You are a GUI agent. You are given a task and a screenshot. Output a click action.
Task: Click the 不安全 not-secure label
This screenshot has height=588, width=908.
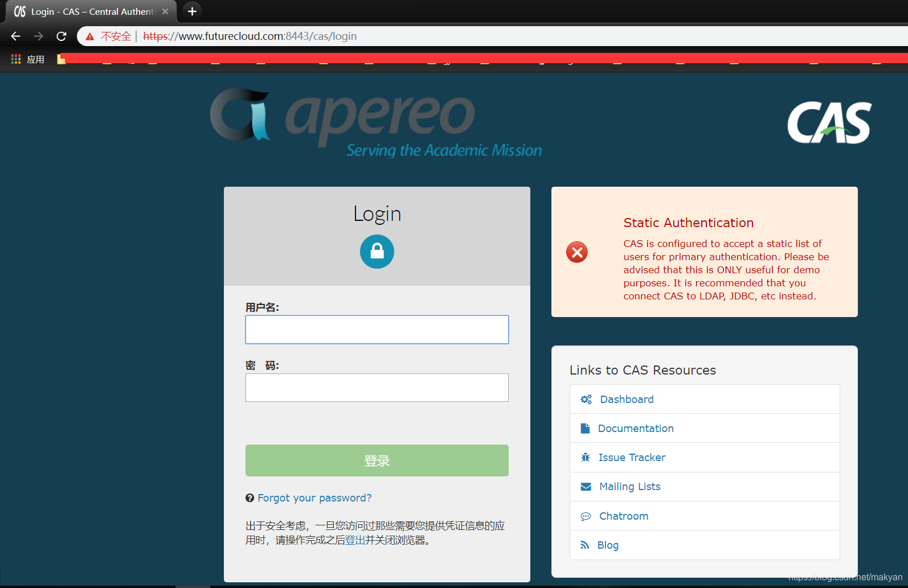click(116, 36)
